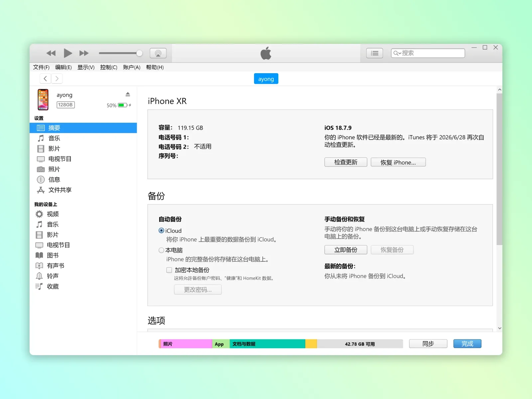
Task: Click the 50% battery indicator icon
Action: [x=123, y=105]
